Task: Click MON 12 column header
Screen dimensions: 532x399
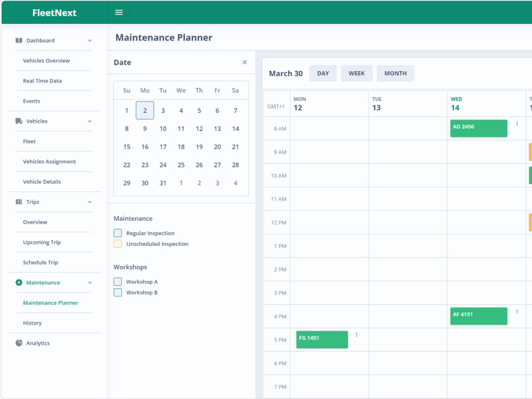Action: coord(329,104)
